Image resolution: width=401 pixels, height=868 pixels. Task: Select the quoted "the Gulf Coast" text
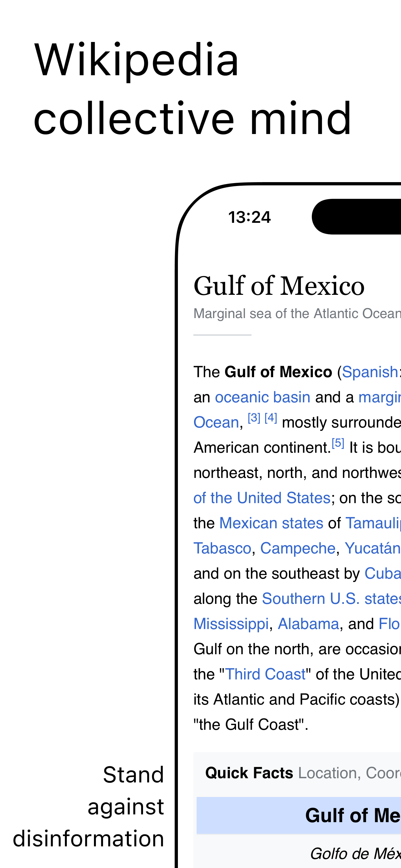pos(251,725)
